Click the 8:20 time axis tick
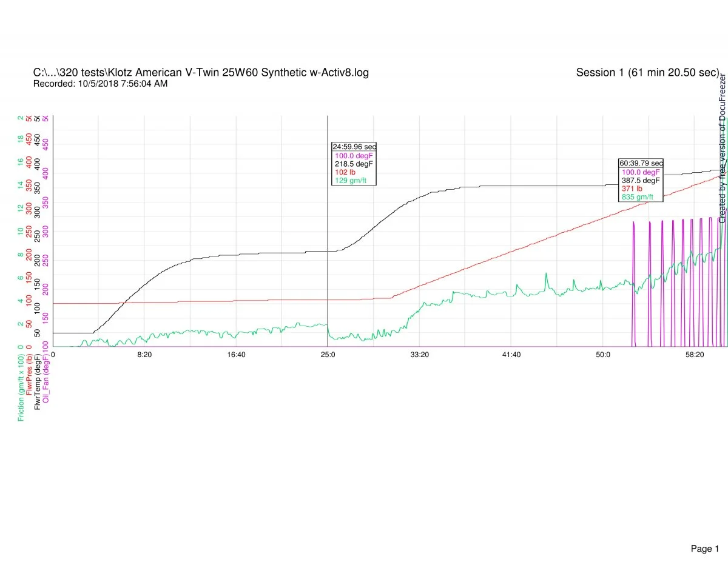 point(144,354)
